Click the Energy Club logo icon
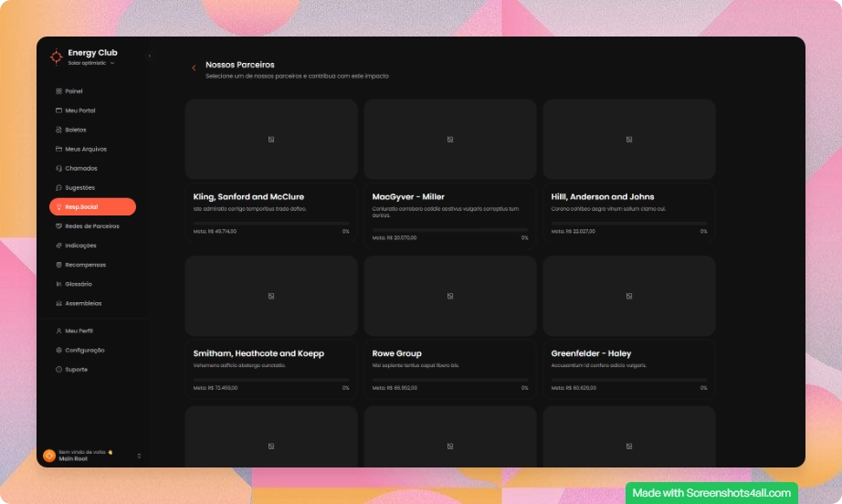This screenshot has height=504, width=842. tap(56, 57)
